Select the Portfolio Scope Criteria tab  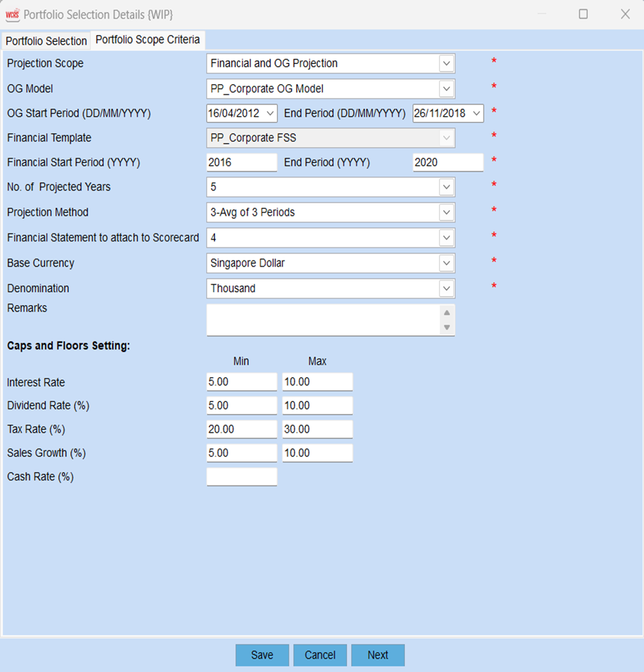pyautogui.click(x=147, y=40)
